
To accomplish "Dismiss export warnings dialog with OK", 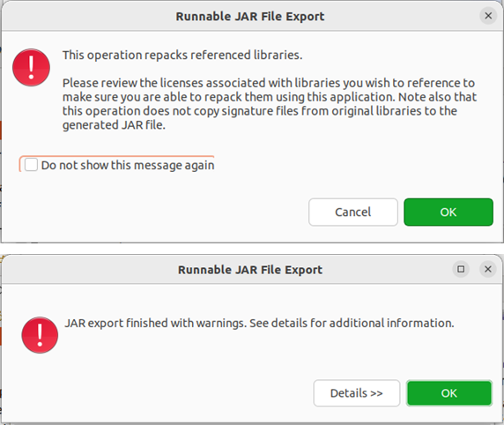I will tap(449, 393).
